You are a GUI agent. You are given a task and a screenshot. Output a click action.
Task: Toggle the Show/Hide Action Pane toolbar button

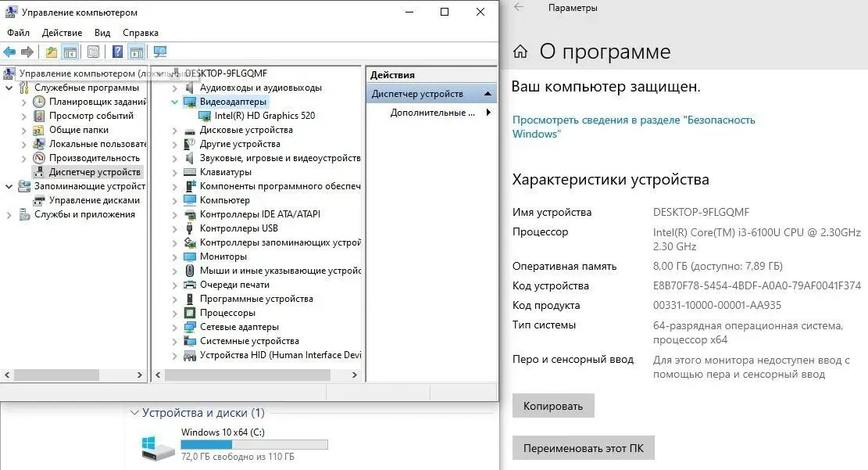pyautogui.click(x=137, y=52)
